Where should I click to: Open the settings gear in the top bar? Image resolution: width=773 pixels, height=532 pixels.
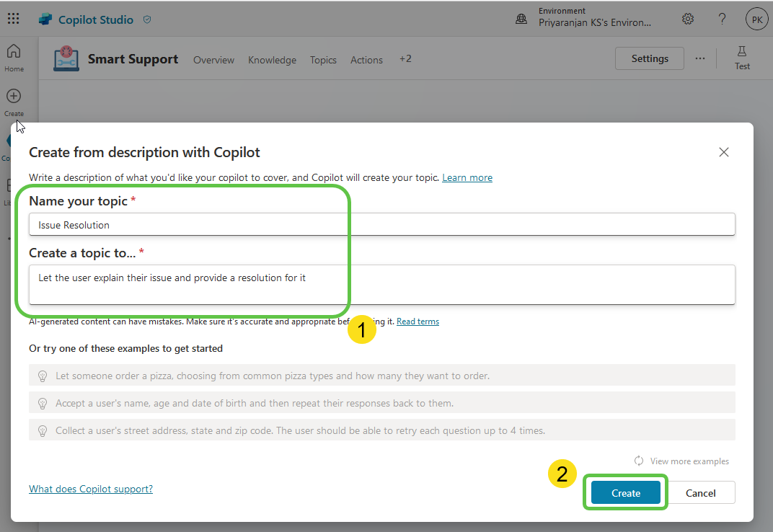[x=688, y=19]
